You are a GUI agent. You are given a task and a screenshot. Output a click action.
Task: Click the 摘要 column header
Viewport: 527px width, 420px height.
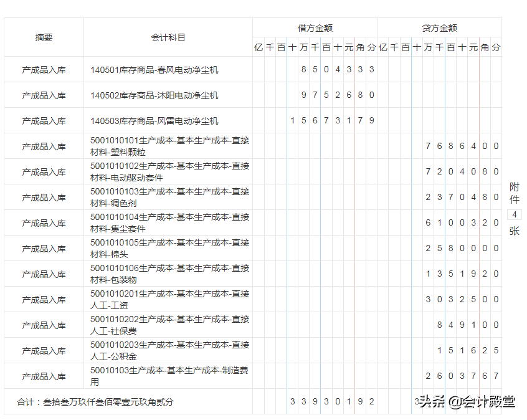44,37
